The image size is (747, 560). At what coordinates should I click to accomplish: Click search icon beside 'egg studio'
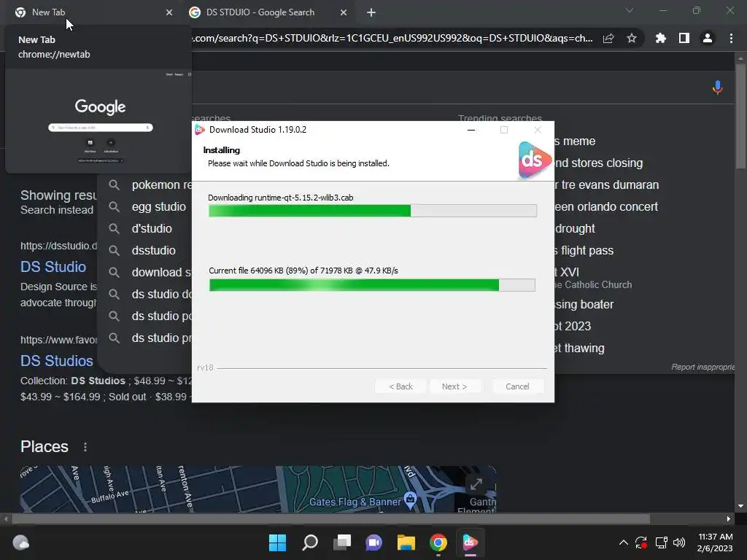(114, 206)
